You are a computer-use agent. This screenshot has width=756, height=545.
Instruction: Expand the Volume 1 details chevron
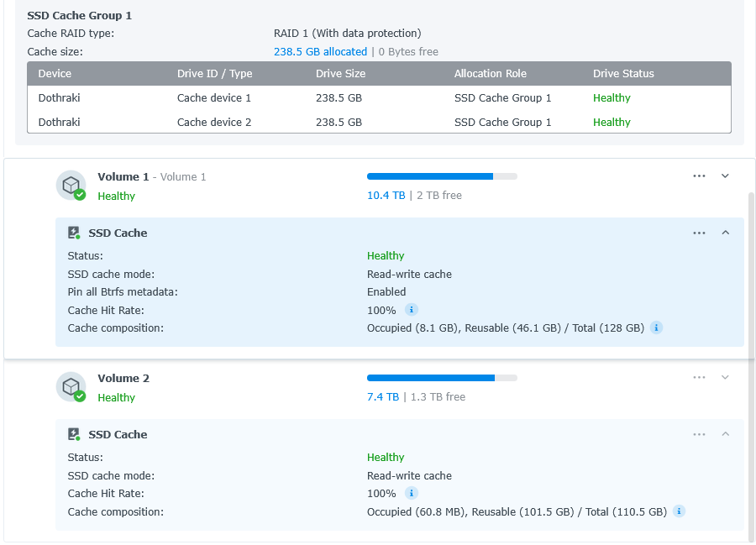[726, 176]
